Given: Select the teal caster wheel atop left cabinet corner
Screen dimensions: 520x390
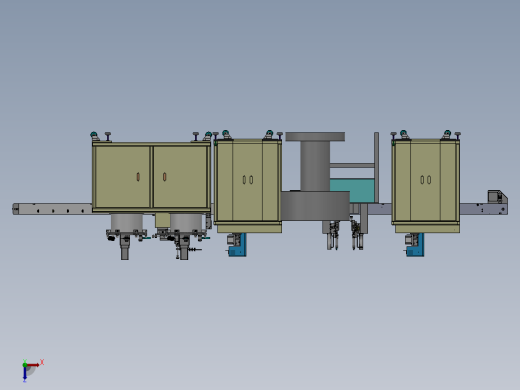Looking at the screenshot, I should coord(94,135).
